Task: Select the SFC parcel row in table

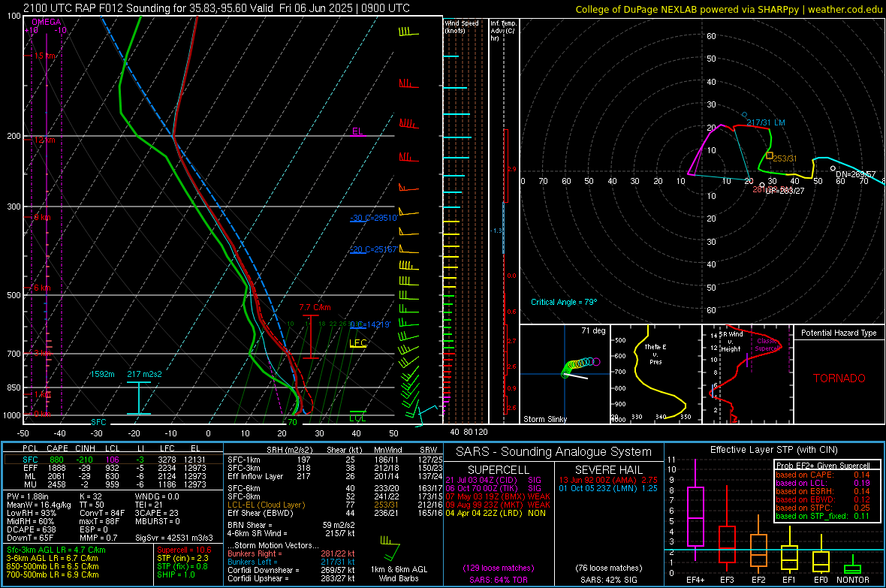Action: [113, 460]
